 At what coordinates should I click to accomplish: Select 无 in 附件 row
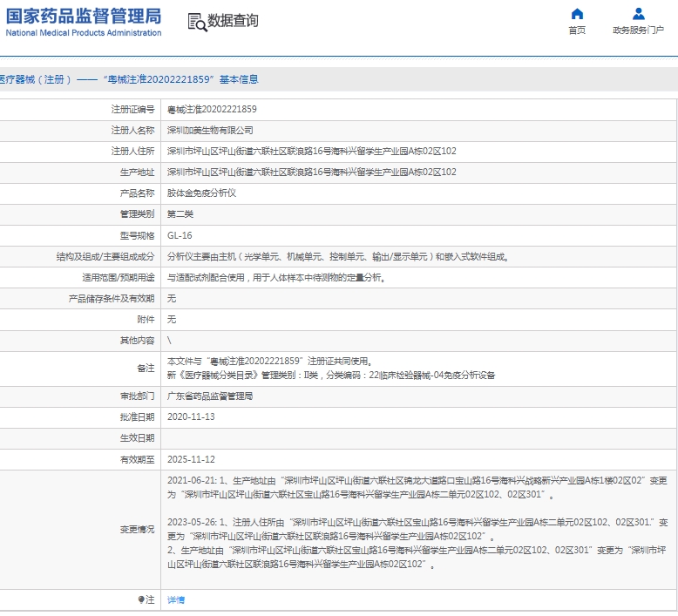coord(172,320)
